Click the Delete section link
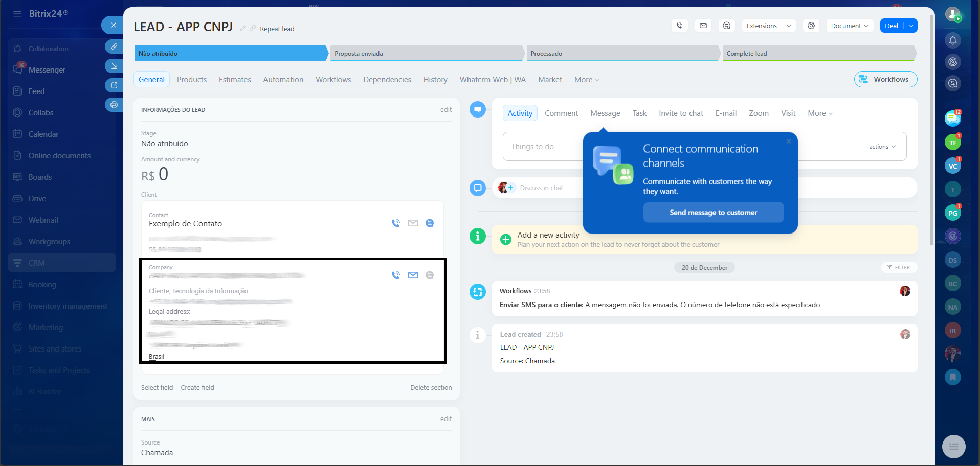980x466 pixels. [x=431, y=388]
